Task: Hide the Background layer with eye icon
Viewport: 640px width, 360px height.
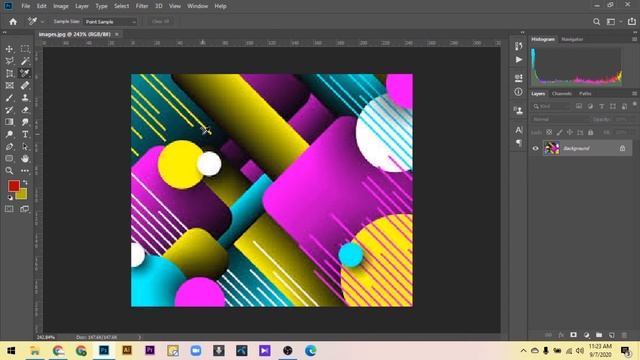Action: 535,149
